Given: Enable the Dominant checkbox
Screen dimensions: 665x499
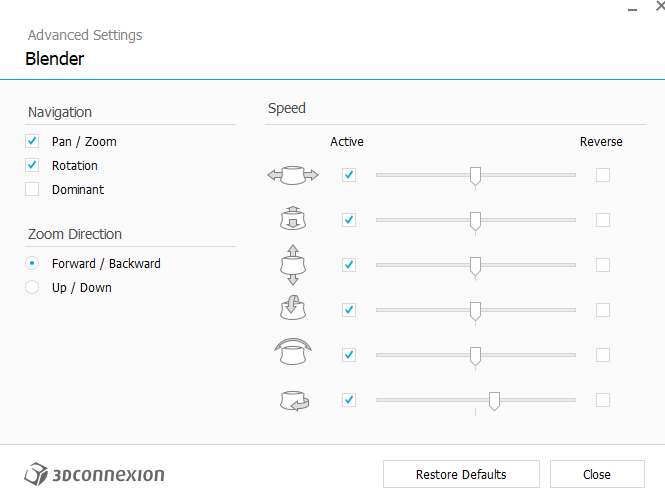Looking at the screenshot, I should (x=32, y=189).
